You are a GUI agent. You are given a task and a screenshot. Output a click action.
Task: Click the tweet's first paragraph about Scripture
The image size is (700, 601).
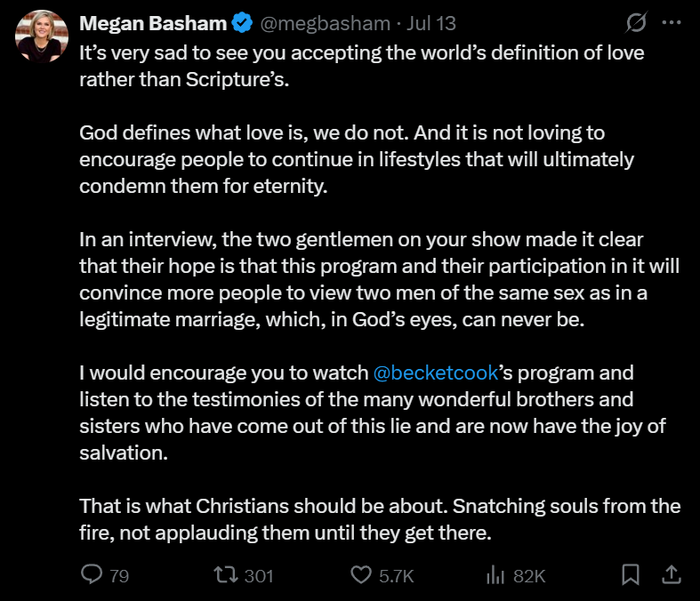362,66
